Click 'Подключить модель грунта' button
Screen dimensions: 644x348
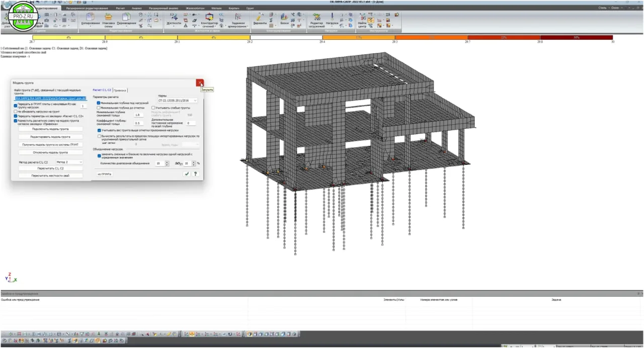click(50, 129)
